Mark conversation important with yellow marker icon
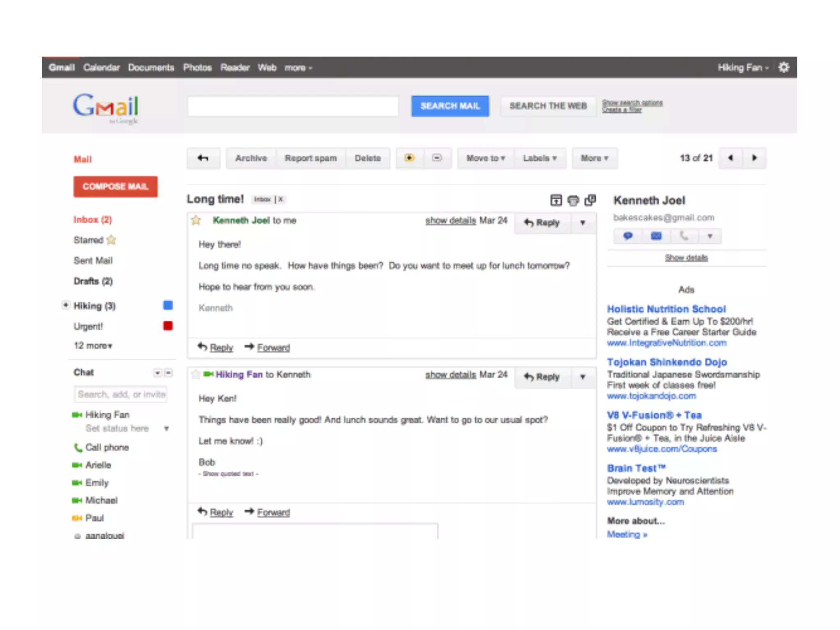The height and width of the screenshot is (630, 840). [x=409, y=158]
